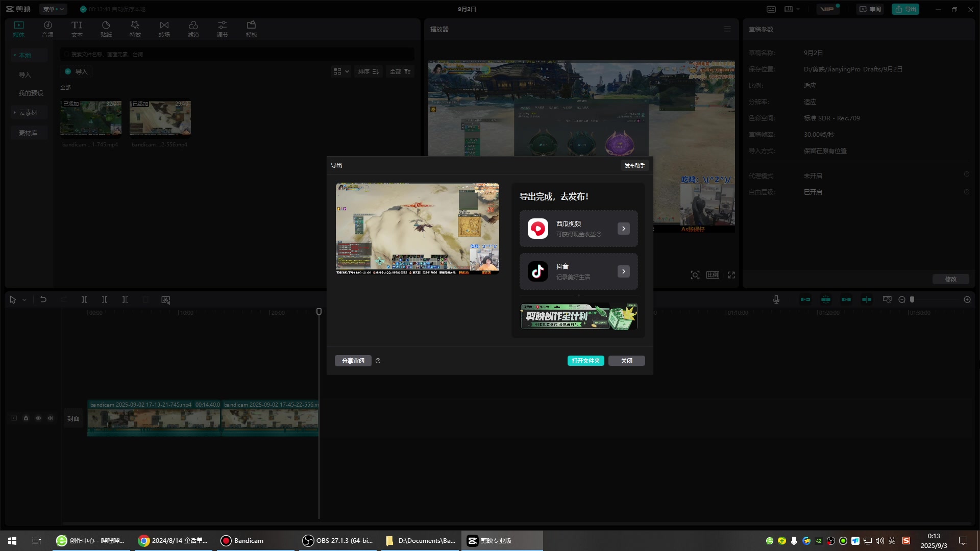Select the arrow selection tool
980x551 pixels.
pos(13,300)
